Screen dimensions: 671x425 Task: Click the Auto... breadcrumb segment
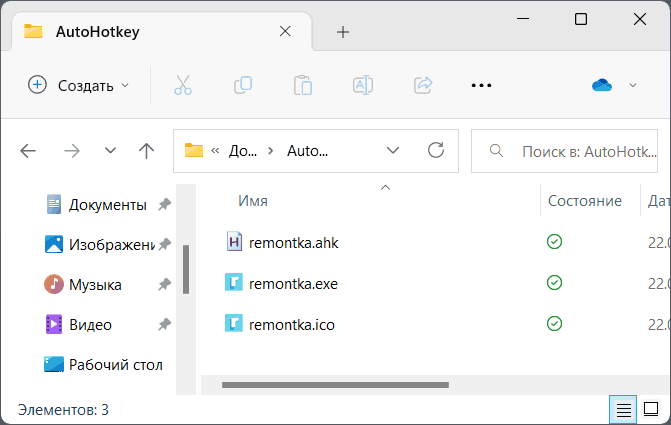click(307, 151)
